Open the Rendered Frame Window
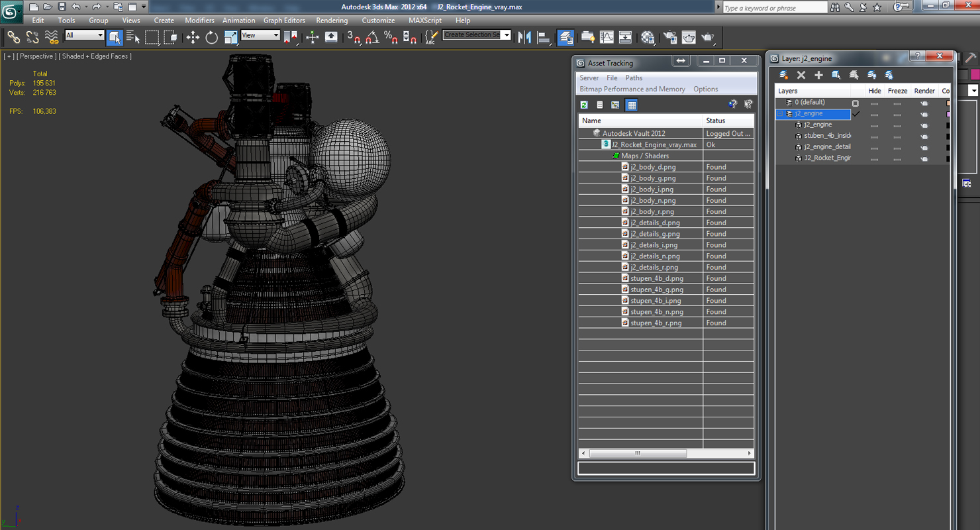This screenshot has width=980, height=530. coord(689,38)
